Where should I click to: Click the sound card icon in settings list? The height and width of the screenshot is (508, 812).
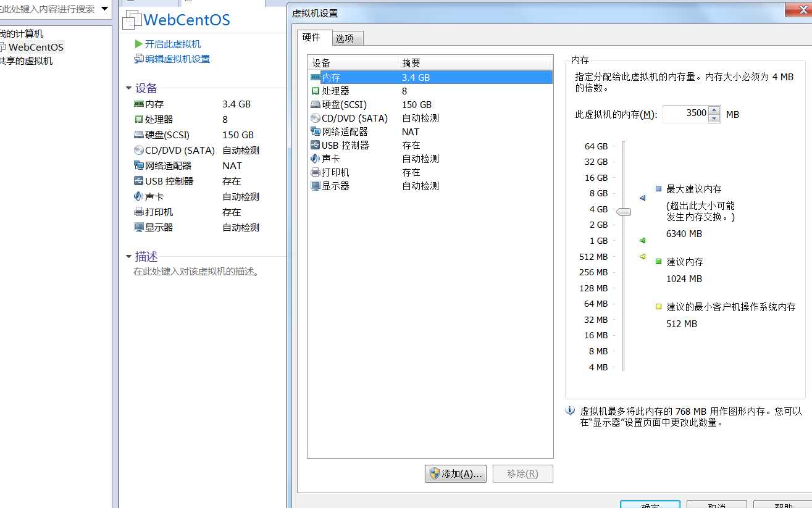(x=316, y=159)
